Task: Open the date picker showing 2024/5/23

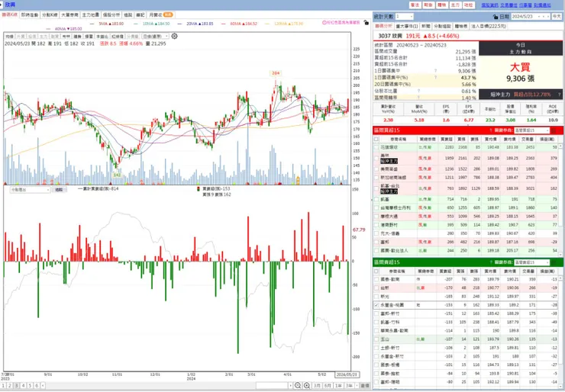Action: coord(531,17)
